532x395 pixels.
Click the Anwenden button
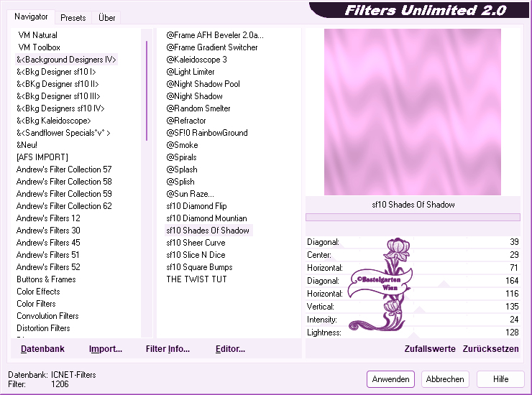(x=390, y=379)
